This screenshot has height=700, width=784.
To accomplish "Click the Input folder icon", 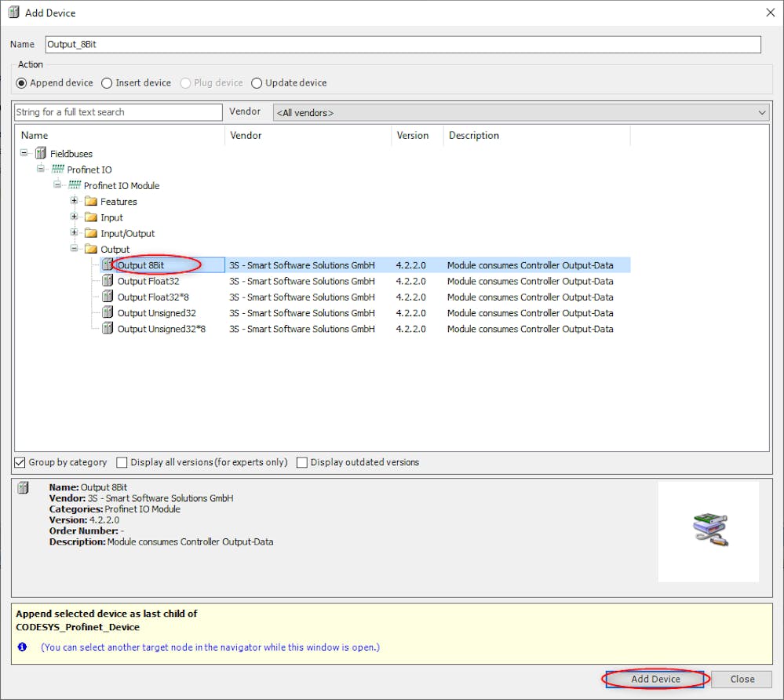I will [91, 217].
